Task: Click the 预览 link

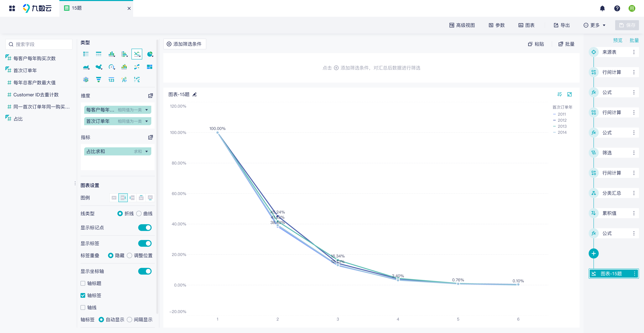Action: [618, 40]
